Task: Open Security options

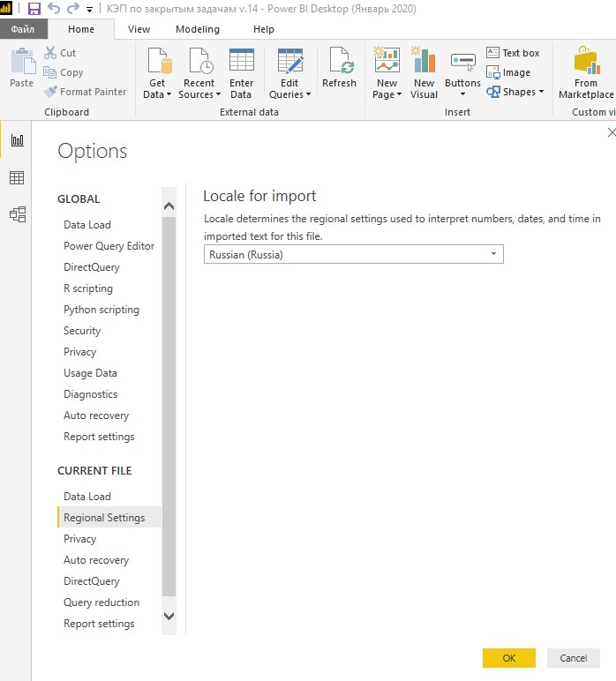Action: (82, 331)
